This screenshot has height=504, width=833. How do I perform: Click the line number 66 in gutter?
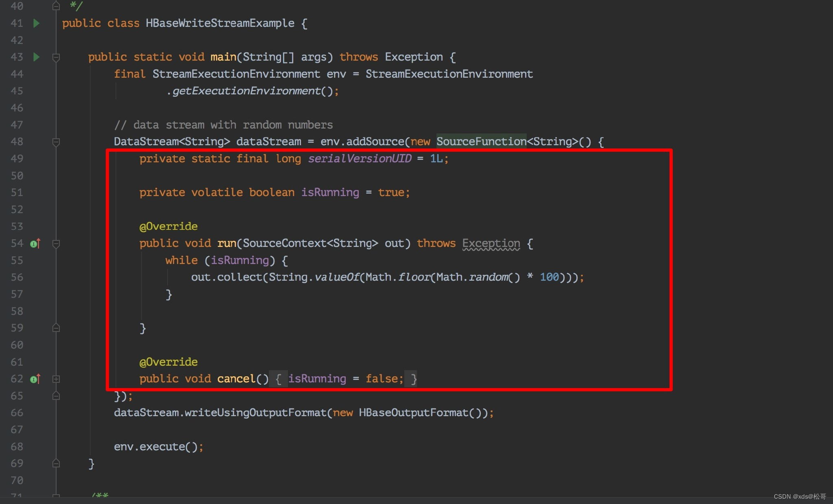coord(17,412)
